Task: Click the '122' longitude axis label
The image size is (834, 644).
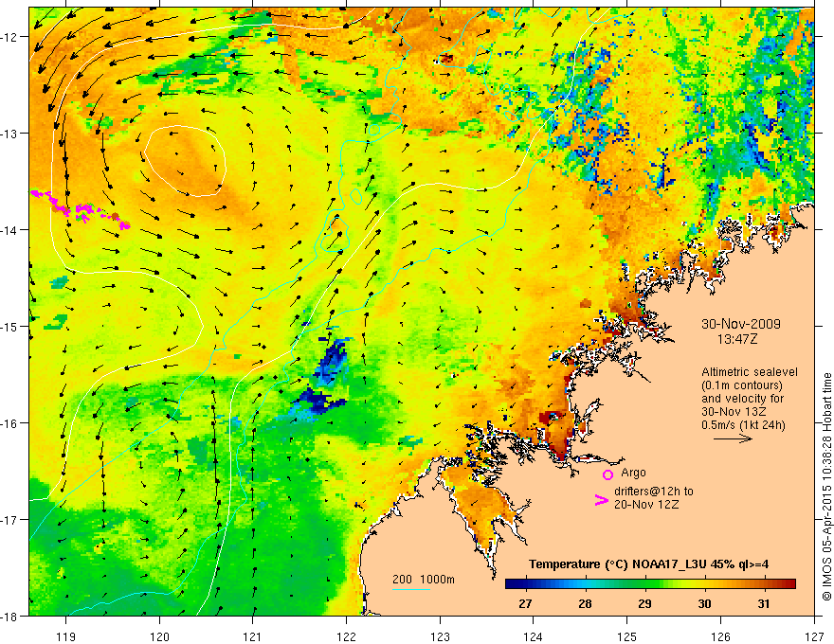Action: click(346, 636)
